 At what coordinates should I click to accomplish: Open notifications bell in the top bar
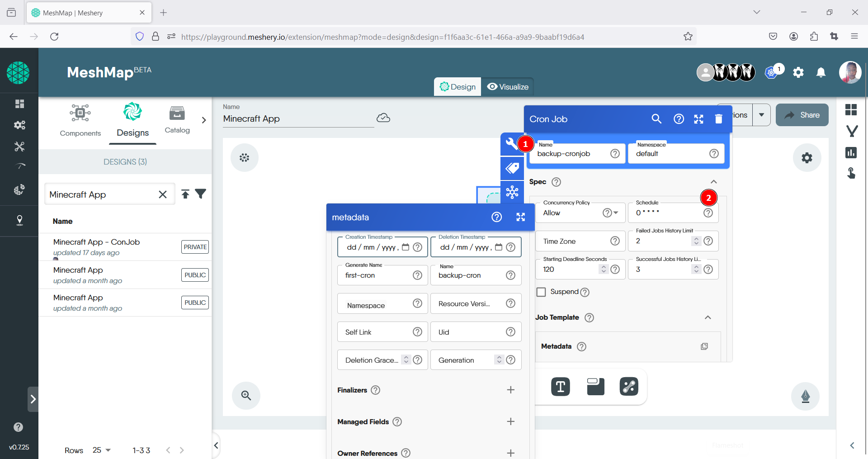pyautogui.click(x=821, y=72)
